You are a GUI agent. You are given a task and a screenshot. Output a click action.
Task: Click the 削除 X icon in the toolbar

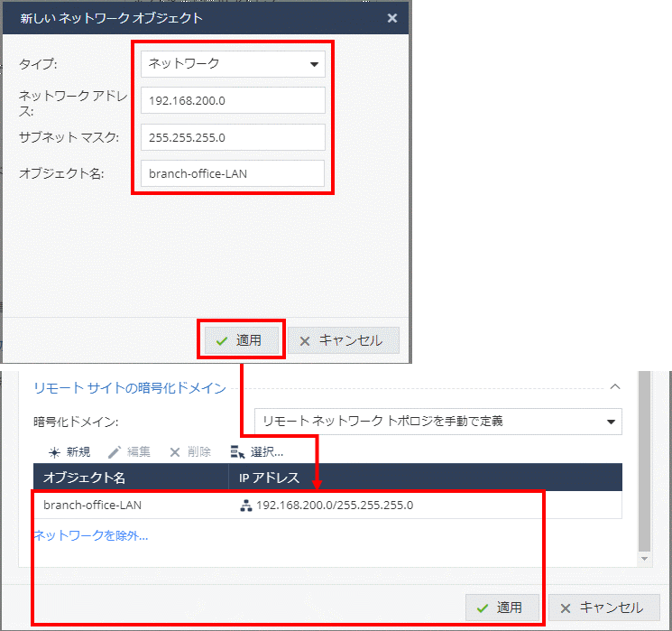[x=175, y=451]
